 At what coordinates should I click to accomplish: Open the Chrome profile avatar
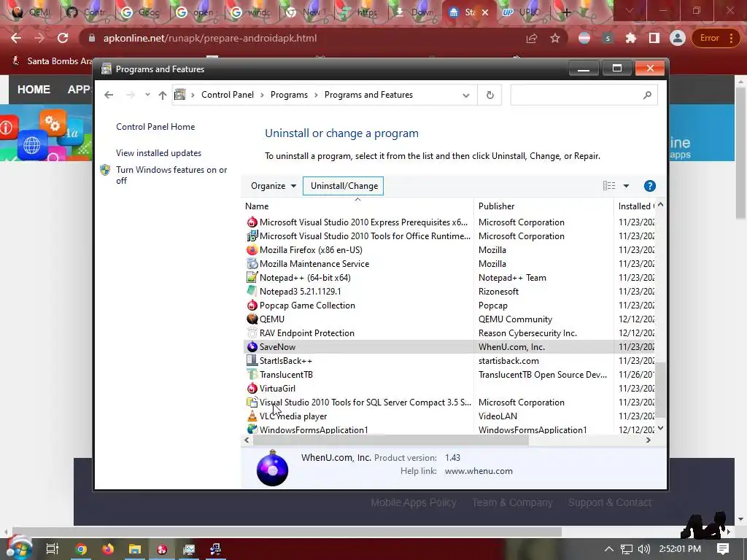pos(678,38)
